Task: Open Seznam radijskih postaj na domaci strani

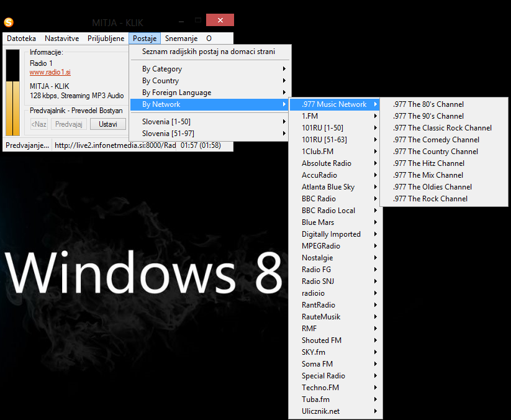Action: click(210, 52)
